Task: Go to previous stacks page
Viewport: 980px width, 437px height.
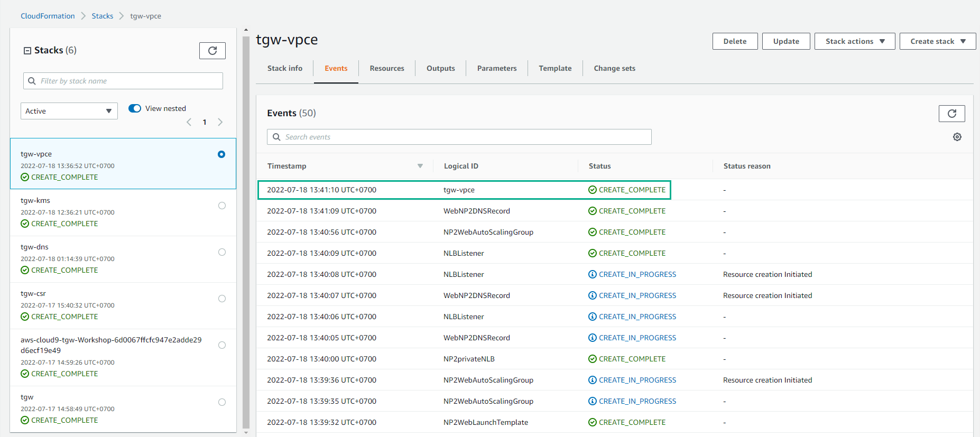Action: (x=189, y=122)
